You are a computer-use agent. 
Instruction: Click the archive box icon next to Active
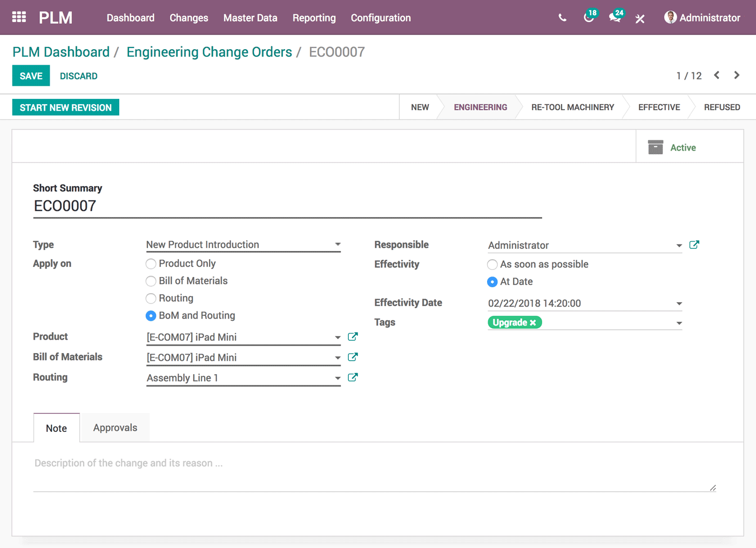655,146
